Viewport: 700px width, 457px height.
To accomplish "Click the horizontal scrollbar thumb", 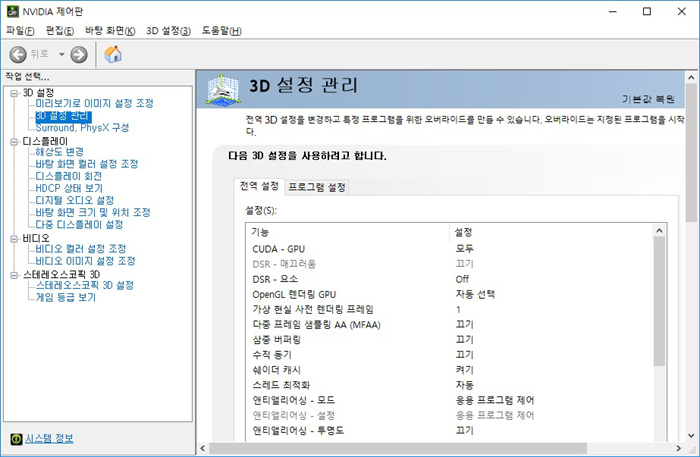I will click(398, 449).
